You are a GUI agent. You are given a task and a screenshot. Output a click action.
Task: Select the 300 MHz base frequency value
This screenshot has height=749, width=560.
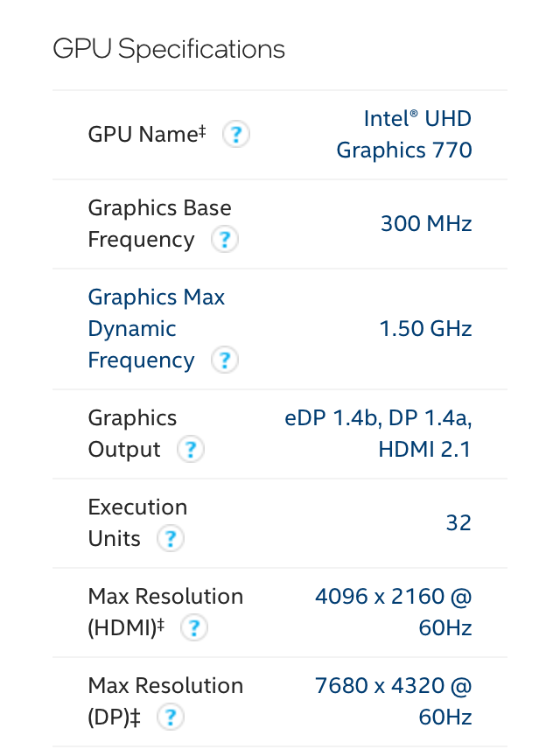[x=426, y=223]
